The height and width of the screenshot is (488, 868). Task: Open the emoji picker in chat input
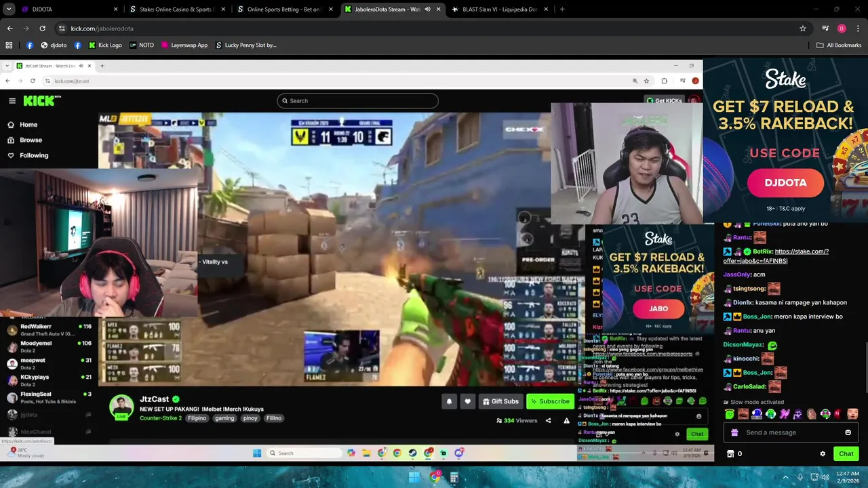(848, 432)
